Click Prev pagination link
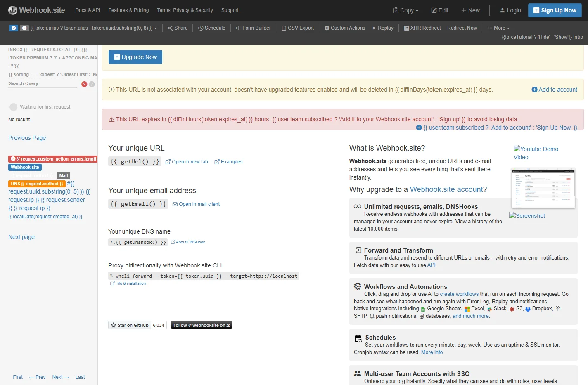 click(38, 377)
